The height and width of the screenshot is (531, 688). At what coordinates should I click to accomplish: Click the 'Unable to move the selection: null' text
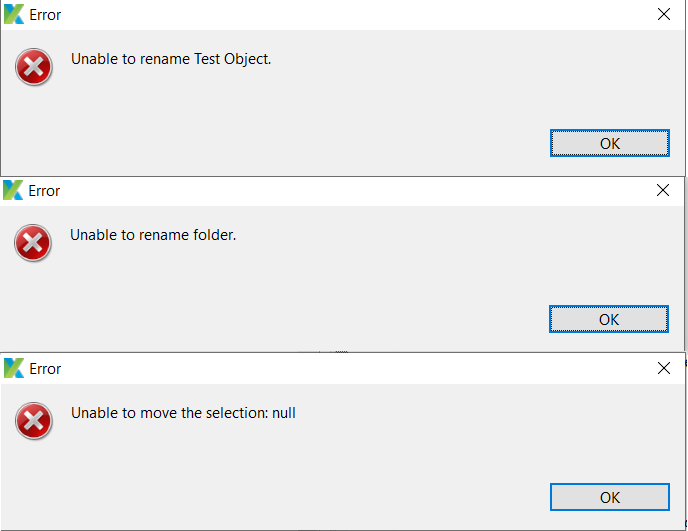point(183,412)
